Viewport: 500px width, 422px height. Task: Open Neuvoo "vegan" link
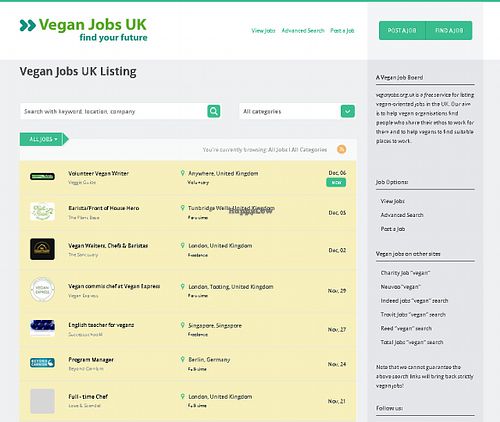[401, 287]
